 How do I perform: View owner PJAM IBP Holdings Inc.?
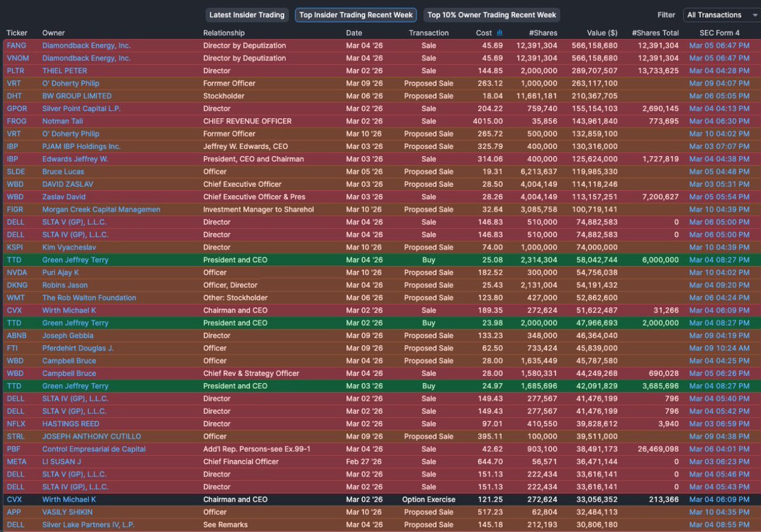[81, 146]
